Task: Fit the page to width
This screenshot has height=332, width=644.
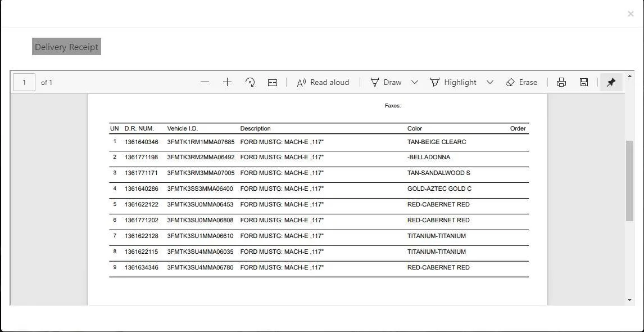Action: [x=273, y=82]
